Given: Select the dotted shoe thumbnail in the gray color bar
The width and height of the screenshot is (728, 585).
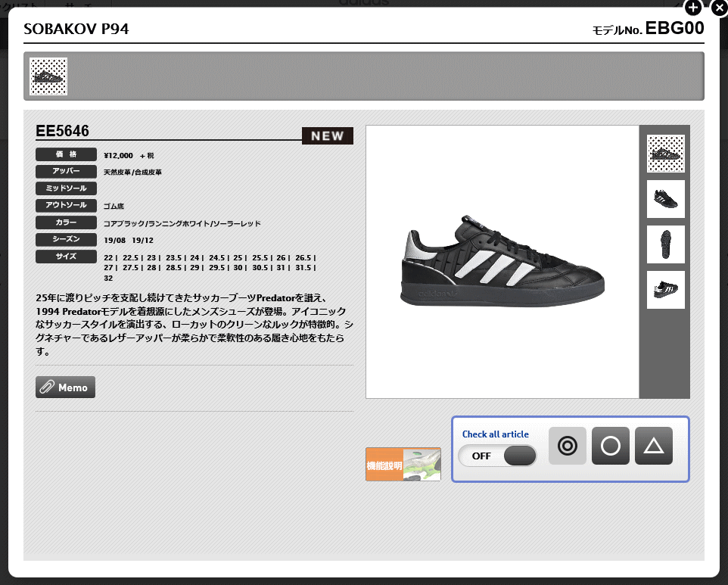Looking at the screenshot, I should [x=48, y=76].
